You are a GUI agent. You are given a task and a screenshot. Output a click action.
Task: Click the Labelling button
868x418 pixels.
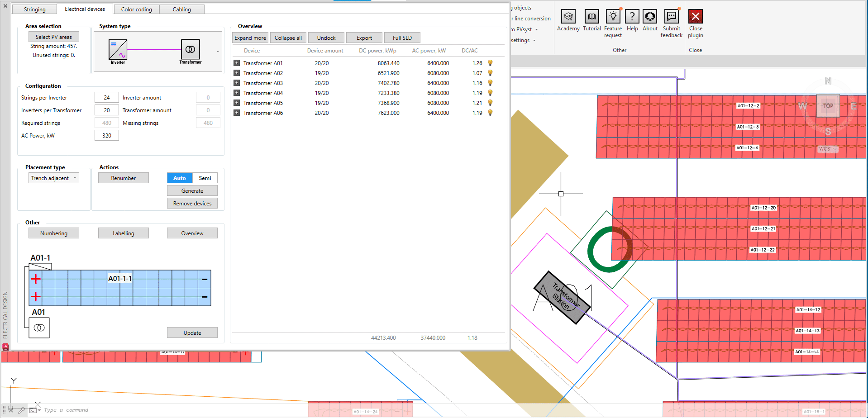pos(124,233)
